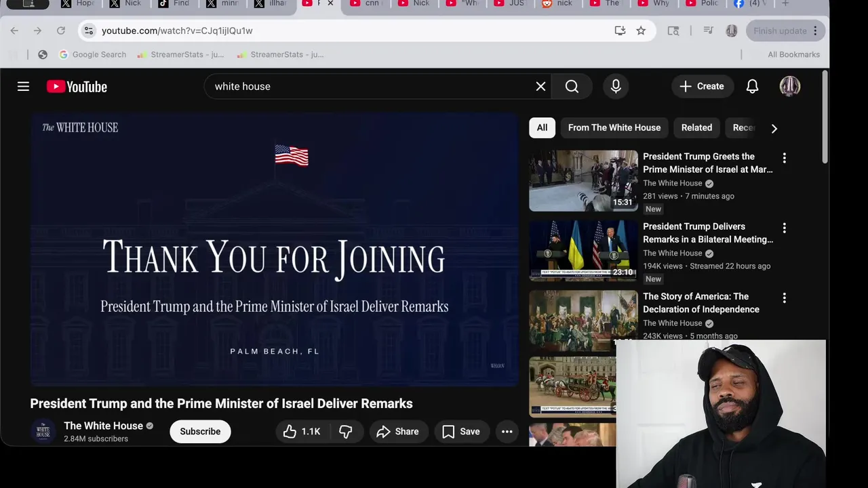The height and width of the screenshot is (488, 868).
Task: Open the globe bookmark icon
Action: (43, 54)
